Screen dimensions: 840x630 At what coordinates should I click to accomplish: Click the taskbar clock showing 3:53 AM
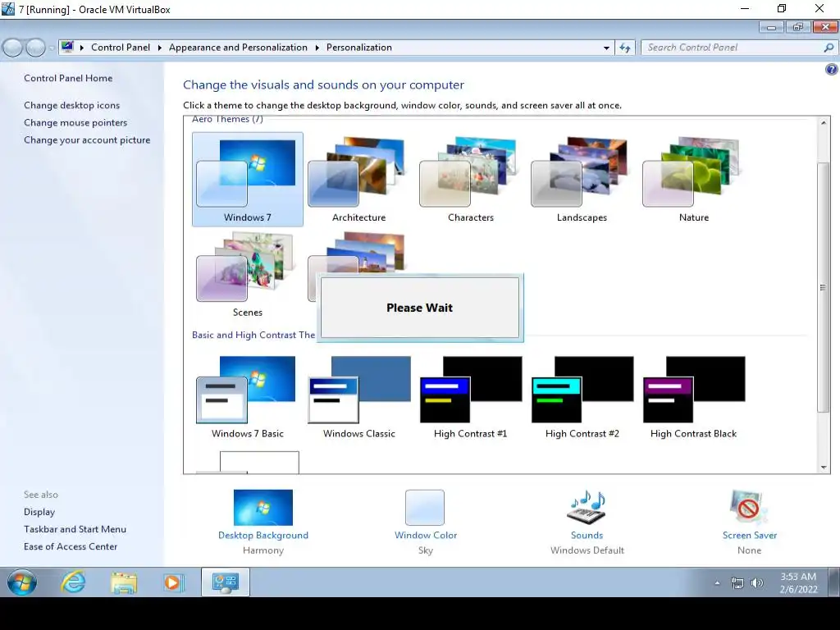pyautogui.click(x=798, y=583)
